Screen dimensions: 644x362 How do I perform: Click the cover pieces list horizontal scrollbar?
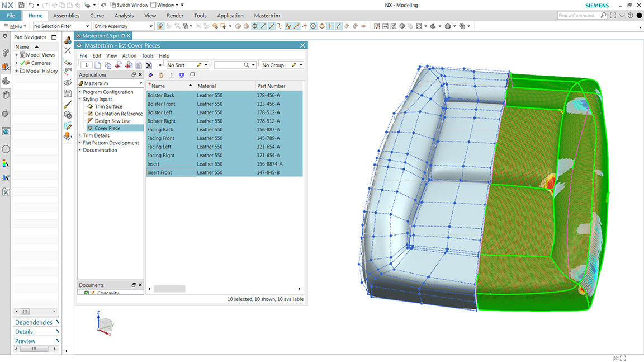click(x=169, y=289)
